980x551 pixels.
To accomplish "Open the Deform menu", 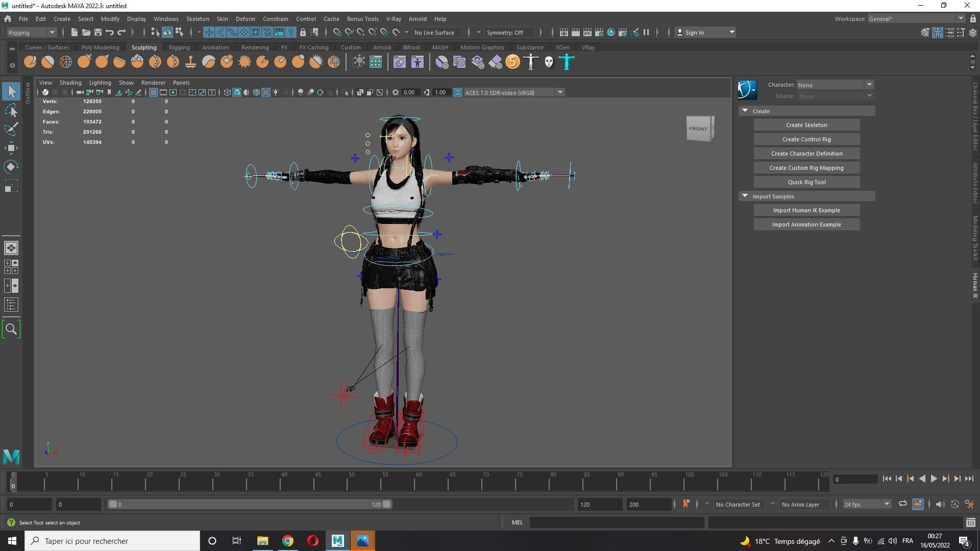I will point(245,19).
